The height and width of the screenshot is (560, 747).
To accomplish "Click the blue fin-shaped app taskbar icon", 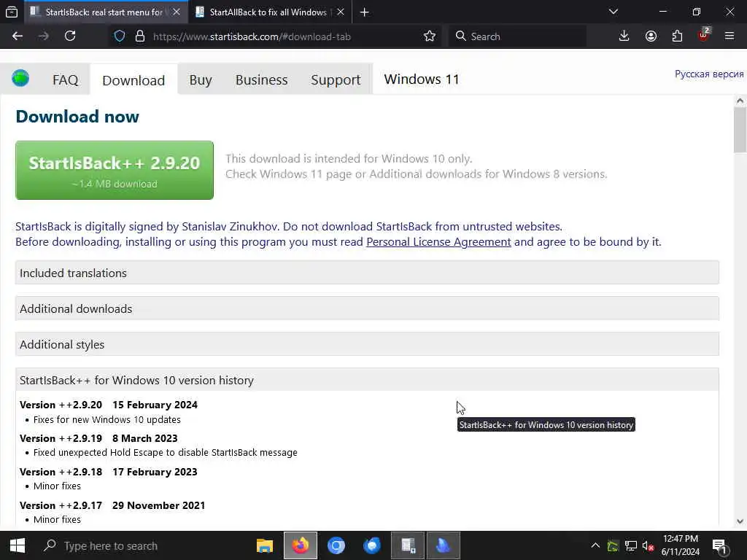I will (x=443, y=545).
